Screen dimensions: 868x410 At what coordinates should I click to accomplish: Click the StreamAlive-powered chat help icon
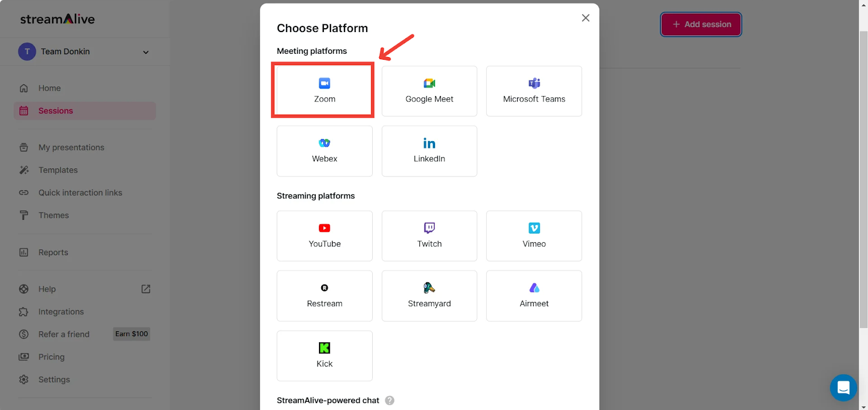pyautogui.click(x=390, y=400)
